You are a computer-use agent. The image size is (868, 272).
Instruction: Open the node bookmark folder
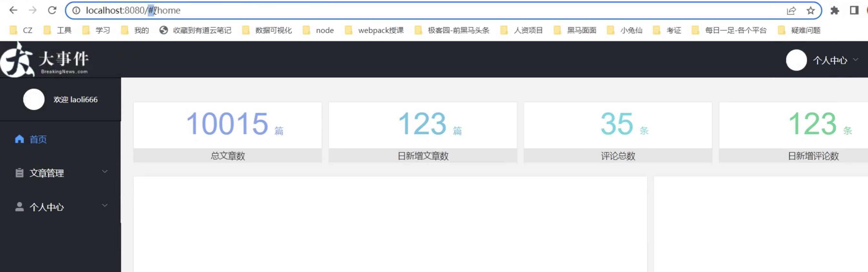tap(318, 30)
